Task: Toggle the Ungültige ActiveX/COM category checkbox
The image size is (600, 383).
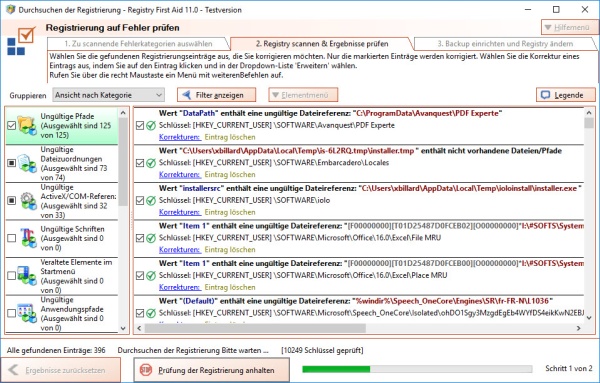Action: pyautogui.click(x=11, y=200)
